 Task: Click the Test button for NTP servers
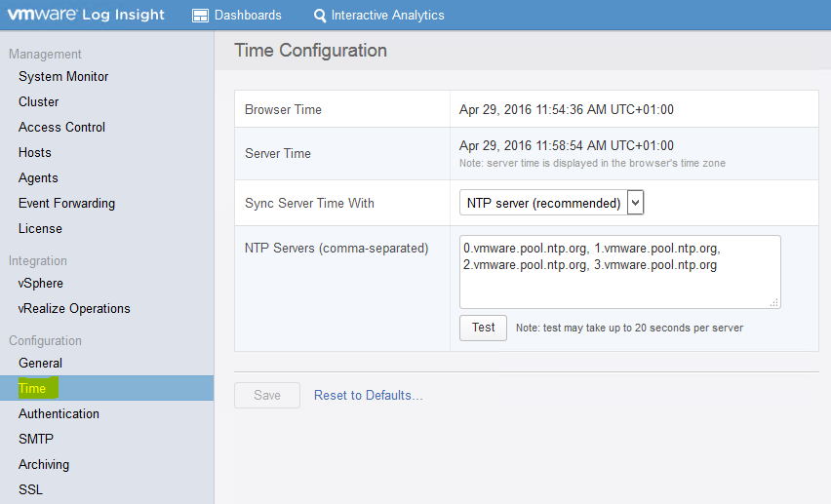pos(483,328)
